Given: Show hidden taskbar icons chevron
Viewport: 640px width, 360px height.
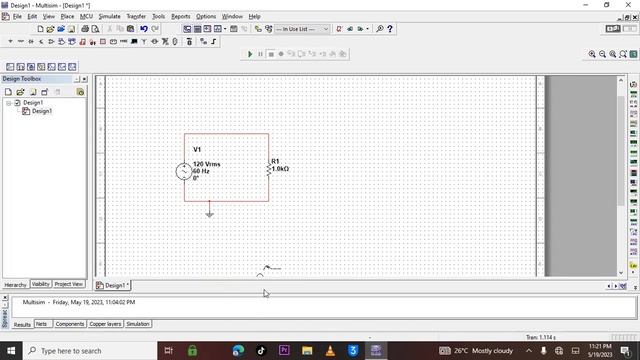Looking at the screenshot, I should (x=529, y=351).
